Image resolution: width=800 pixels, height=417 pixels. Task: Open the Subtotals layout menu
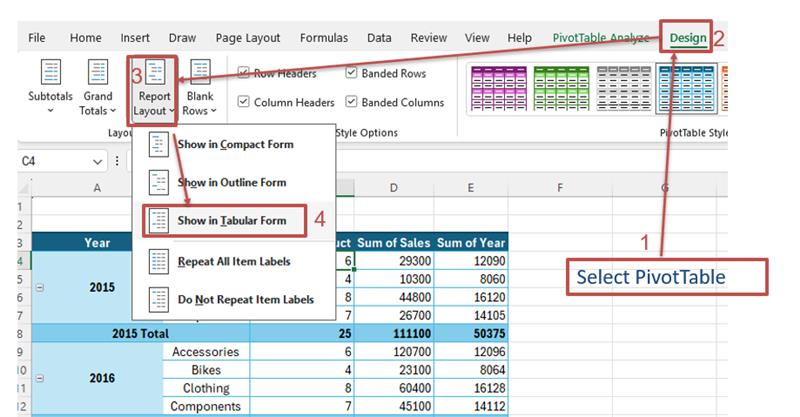pos(50,87)
